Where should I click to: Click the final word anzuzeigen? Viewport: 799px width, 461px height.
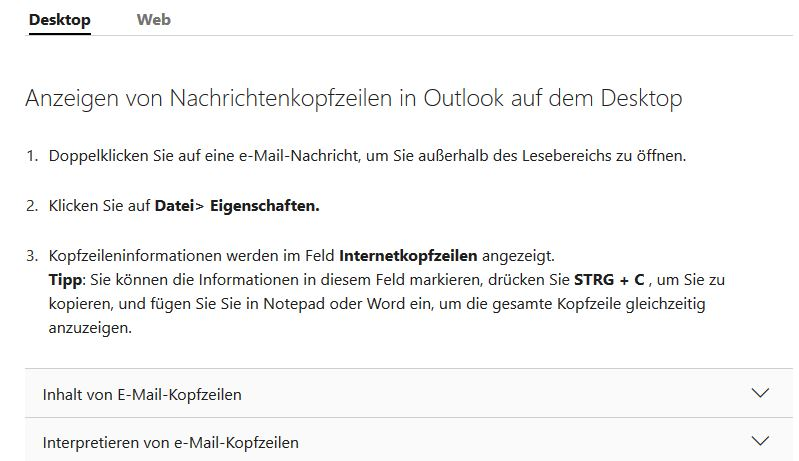pyautogui.click(x=90, y=328)
